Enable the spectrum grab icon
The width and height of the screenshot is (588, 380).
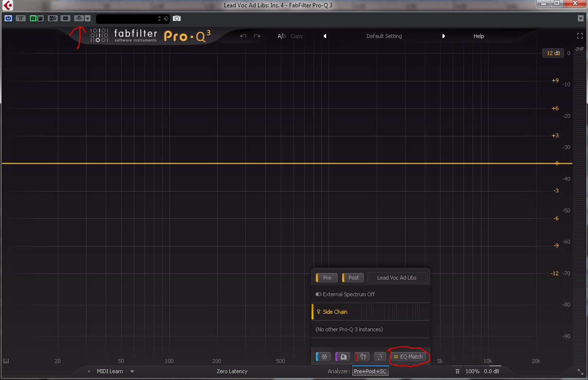tap(343, 357)
